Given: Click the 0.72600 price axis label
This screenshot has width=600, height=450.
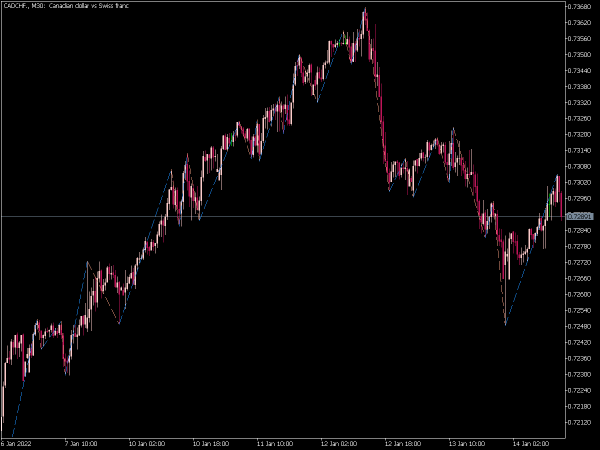Looking at the screenshot, I should point(580,295).
